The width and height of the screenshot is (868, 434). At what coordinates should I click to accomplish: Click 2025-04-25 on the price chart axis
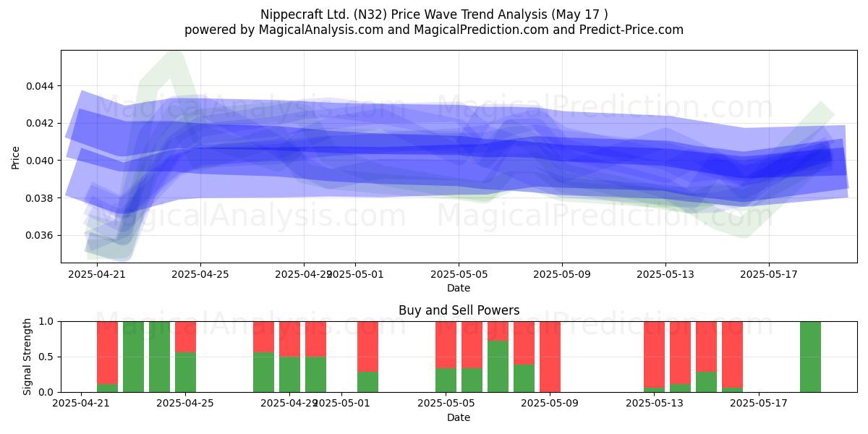pyautogui.click(x=200, y=275)
